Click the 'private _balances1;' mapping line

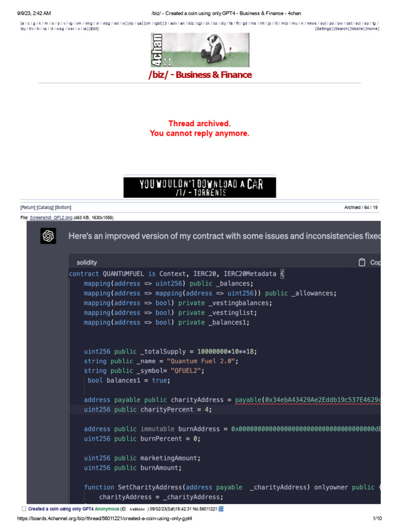167,322
